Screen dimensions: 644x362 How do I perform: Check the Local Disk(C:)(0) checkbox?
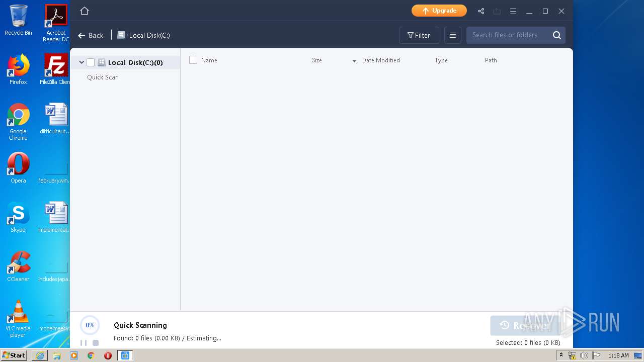(91, 62)
